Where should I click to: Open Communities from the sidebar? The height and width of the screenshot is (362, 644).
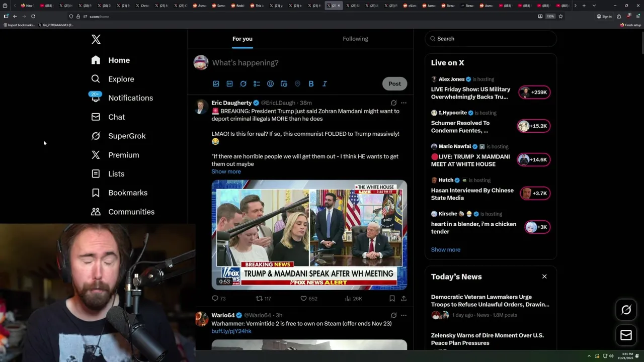click(x=123, y=212)
